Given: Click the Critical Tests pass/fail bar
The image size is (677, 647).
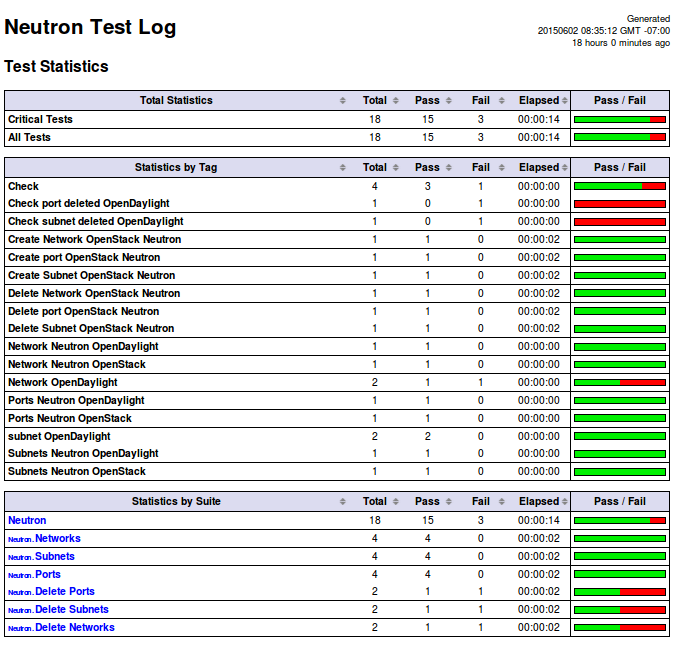Looking at the screenshot, I should click(x=619, y=120).
